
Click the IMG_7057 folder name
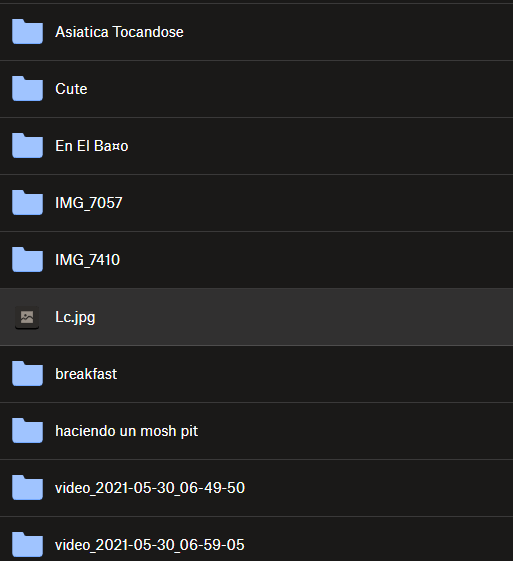point(89,203)
